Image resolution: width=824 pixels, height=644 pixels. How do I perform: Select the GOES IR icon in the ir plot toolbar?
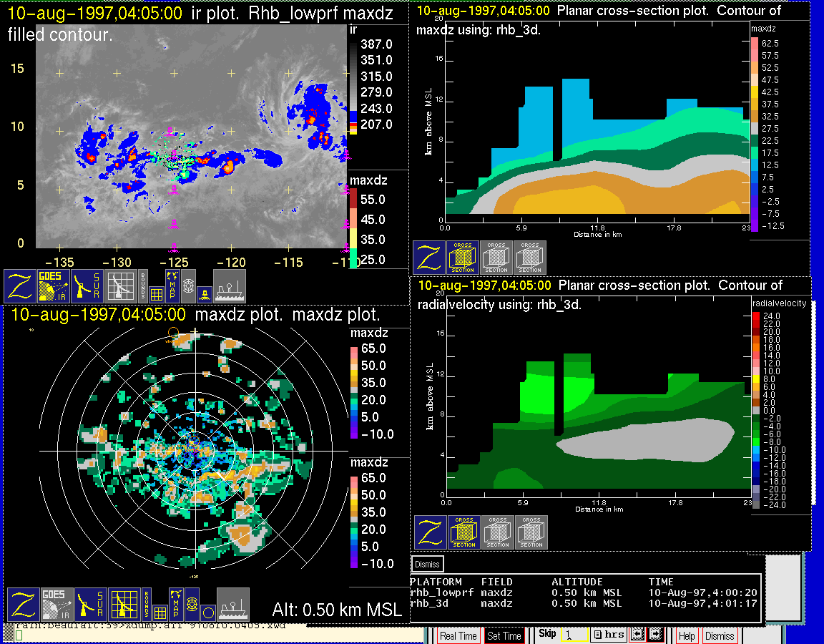click(x=54, y=286)
